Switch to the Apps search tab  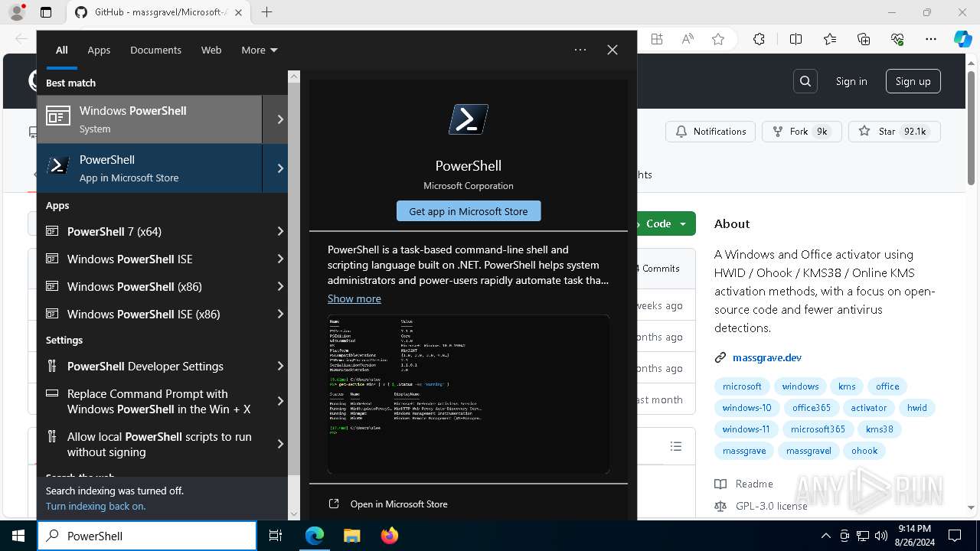pyautogui.click(x=99, y=50)
